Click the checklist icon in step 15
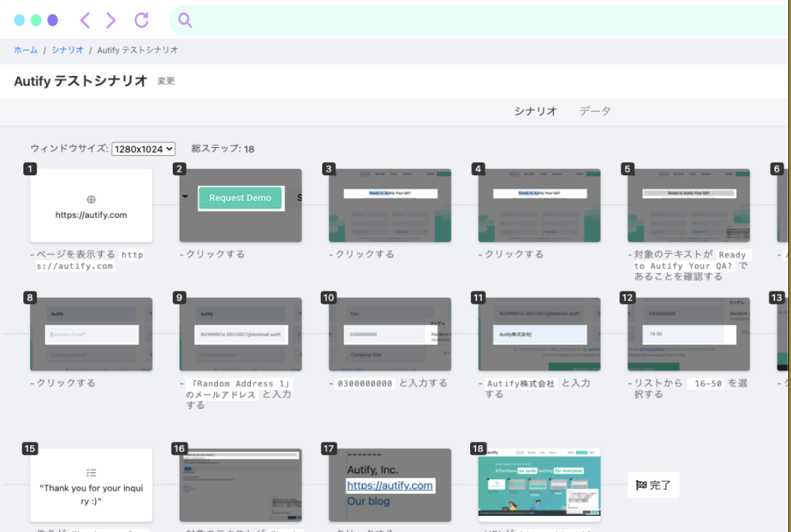Screen dimensions: 791x532 tap(91, 473)
